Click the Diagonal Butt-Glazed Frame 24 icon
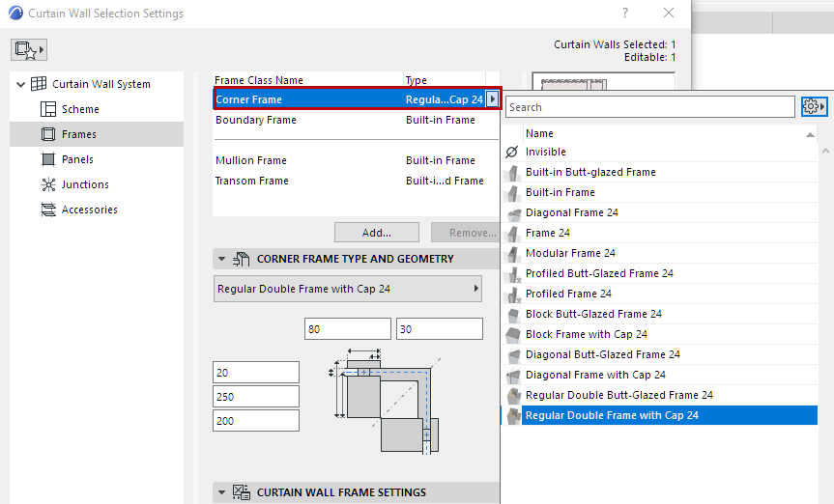The height and width of the screenshot is (504, 834). (x=514, y=355)
